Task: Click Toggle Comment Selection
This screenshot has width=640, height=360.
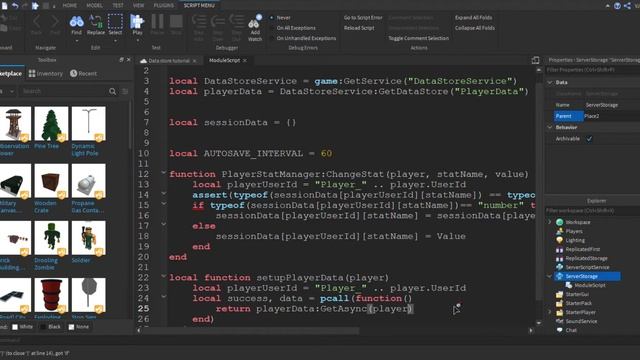Action: point(419,38)
